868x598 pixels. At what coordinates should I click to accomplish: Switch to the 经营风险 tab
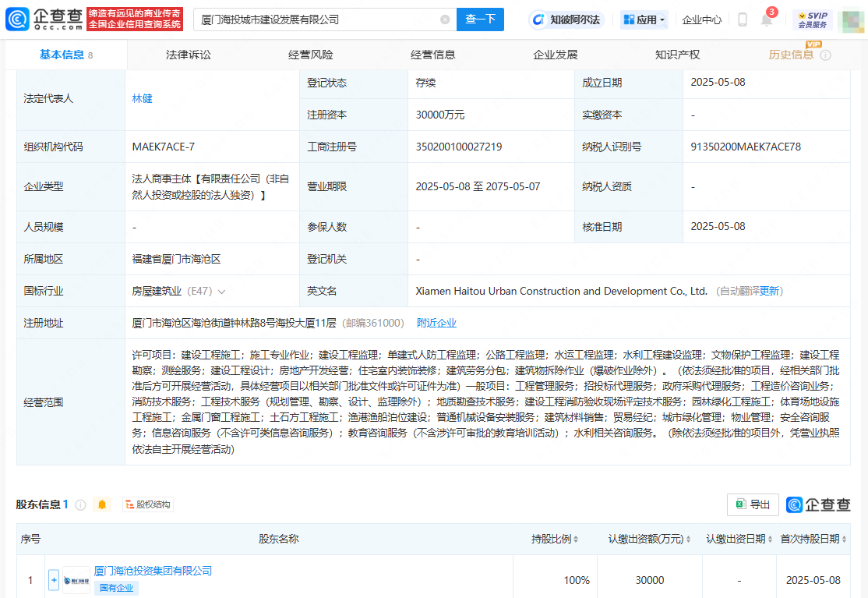point(311,55)
